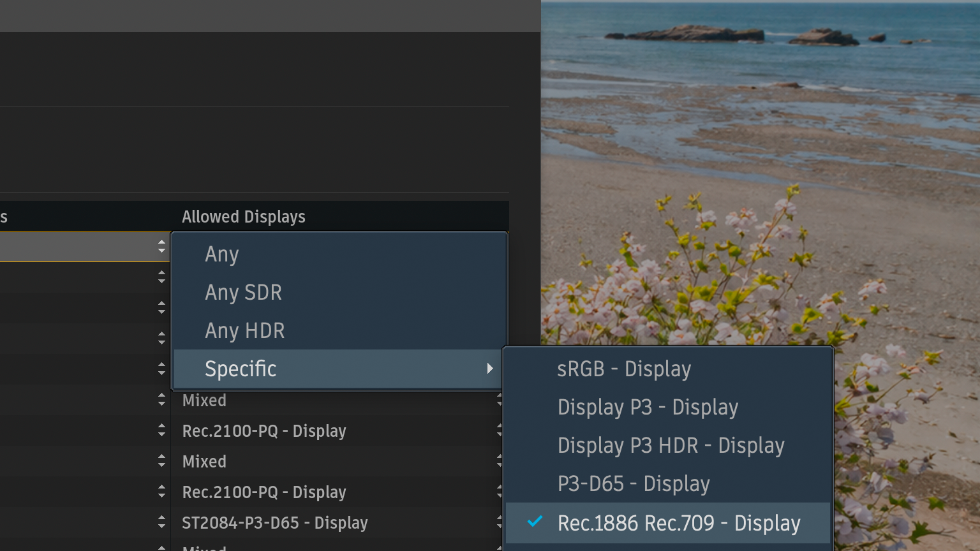The image size is (980, 551).
Task: Open the lower Rec.2100-PQ - Display dropdown
Action: (x=264, y=492)
